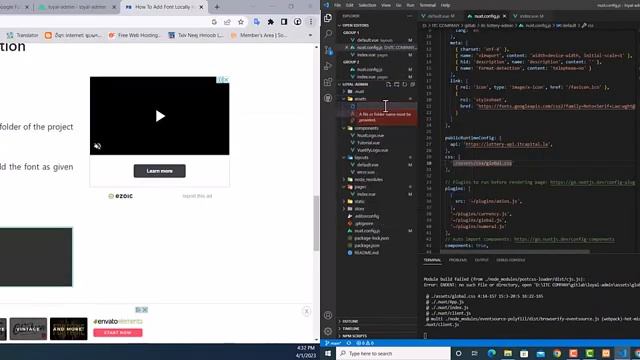Open the Selection menu in VS Code
This screenshot has width=640, height=360.
(x=367, y=5)
